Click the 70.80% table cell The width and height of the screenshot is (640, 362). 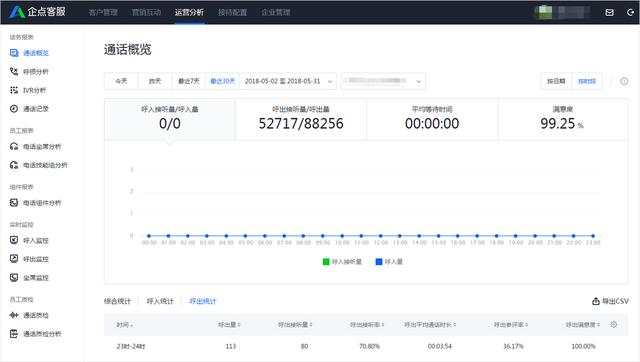(369, 346)
